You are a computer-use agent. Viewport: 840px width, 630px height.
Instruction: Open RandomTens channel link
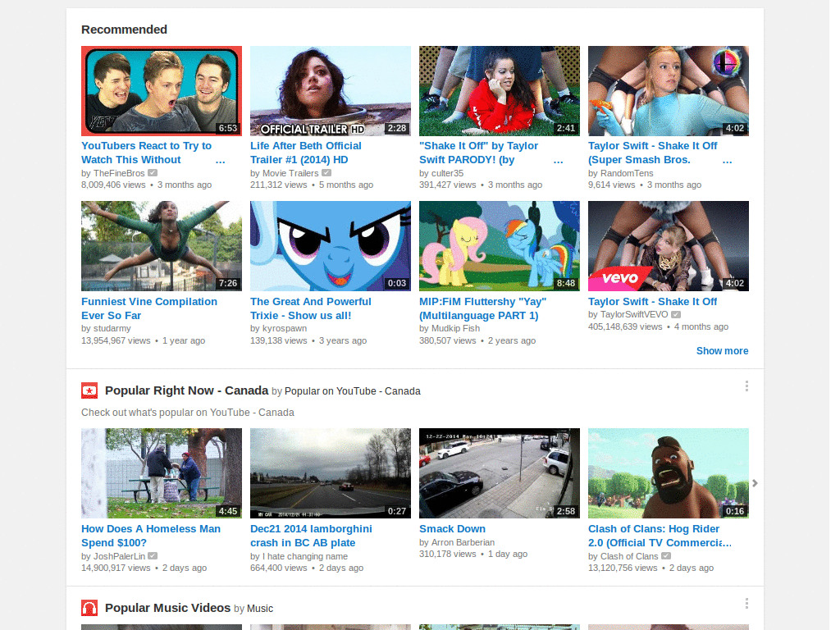[x=627, y=173]
